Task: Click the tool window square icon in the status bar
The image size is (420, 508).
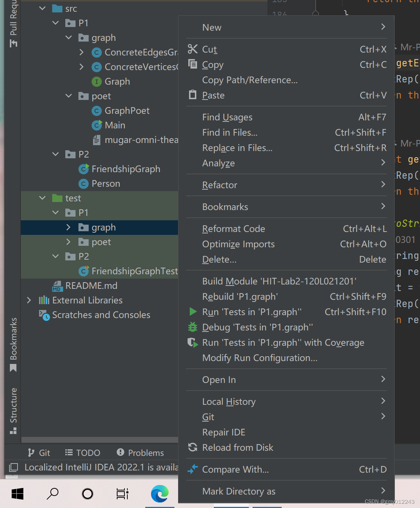Action: [x=14, y=467]
